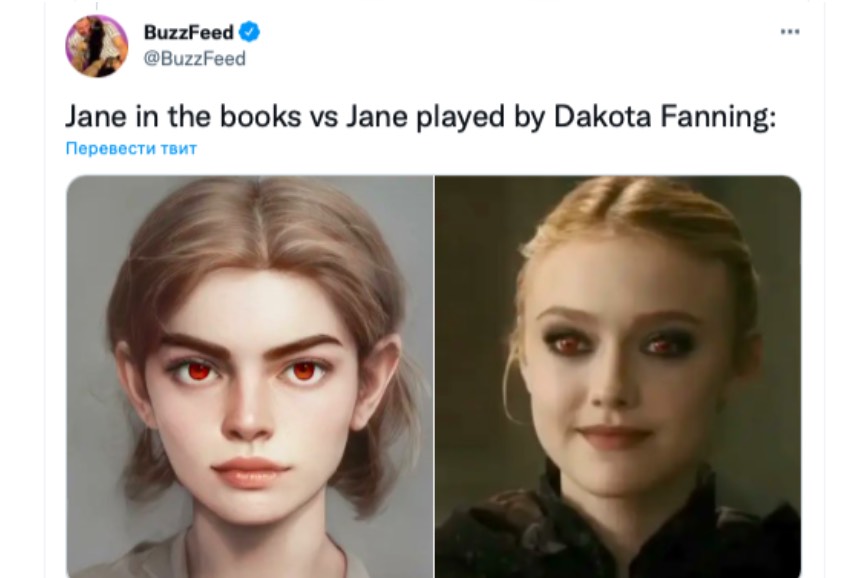Translate this tweet using the blue Russian link
Screen dimensions: 868x578
point(131,148)
